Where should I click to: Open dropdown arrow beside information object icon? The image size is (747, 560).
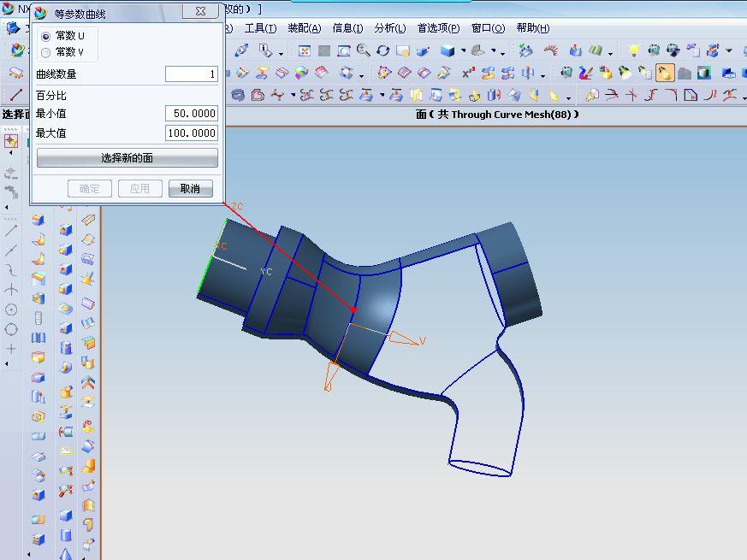click(281, 53)
